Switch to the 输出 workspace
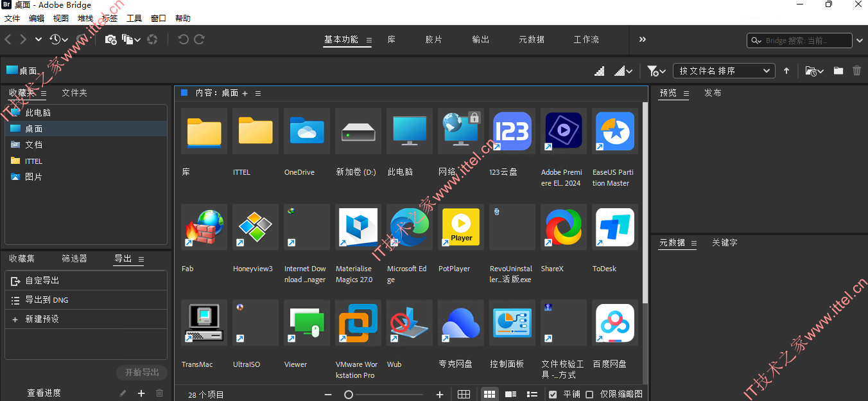 pyautogui.click(x=481, y=40)
